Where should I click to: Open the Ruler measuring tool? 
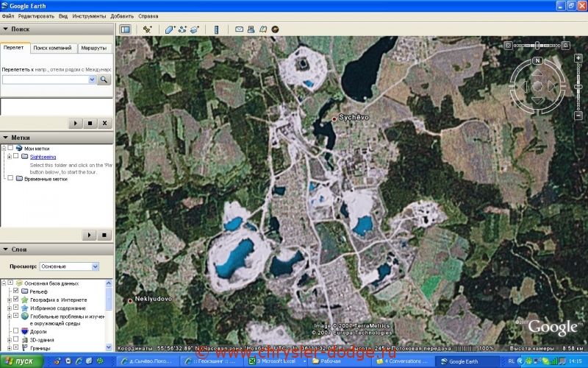[x=216, y=29]
